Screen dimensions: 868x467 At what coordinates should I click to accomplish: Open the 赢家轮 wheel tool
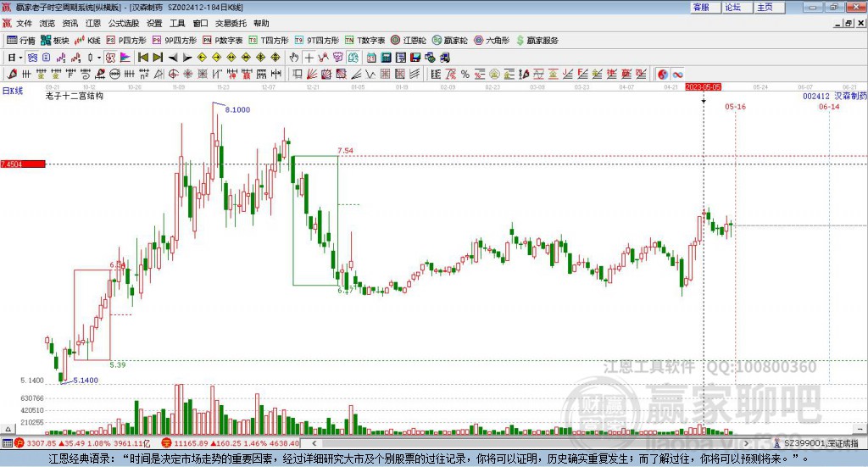point(449,41)
